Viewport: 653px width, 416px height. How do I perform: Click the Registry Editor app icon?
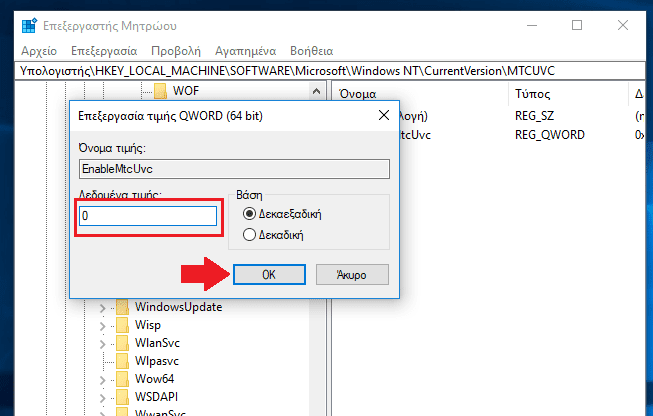coord(29,25)
